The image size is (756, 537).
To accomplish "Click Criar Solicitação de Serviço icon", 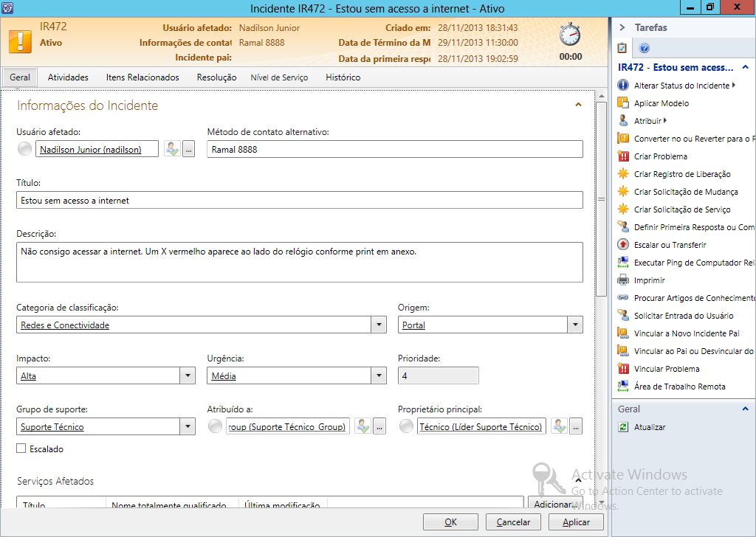I will (623, 209).
